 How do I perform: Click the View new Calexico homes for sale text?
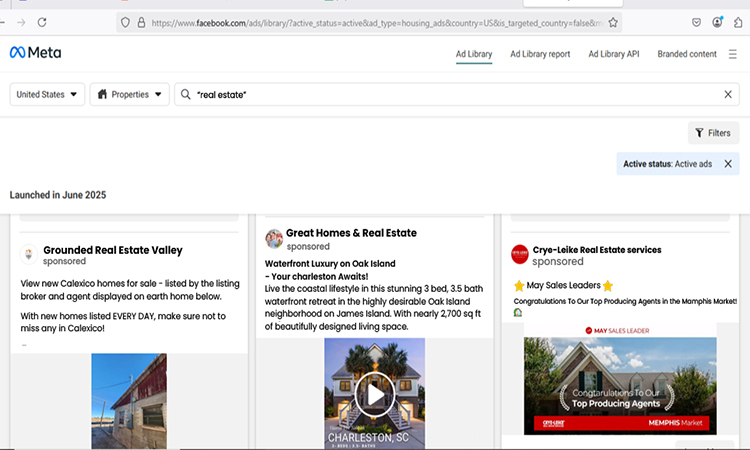130,290
